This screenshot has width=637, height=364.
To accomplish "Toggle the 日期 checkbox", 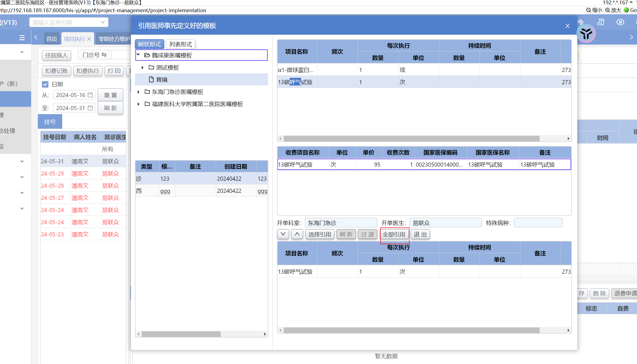I will (45, 84).
